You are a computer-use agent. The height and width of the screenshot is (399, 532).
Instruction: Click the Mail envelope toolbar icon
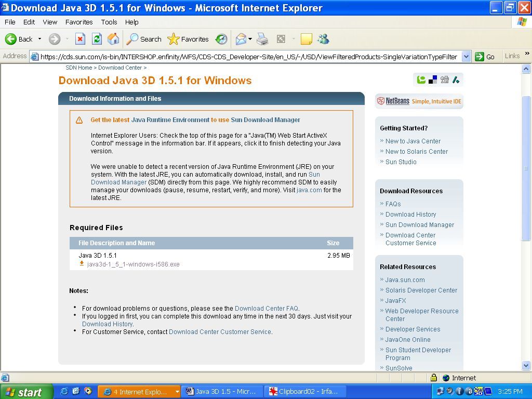click(x=241, y=39)
